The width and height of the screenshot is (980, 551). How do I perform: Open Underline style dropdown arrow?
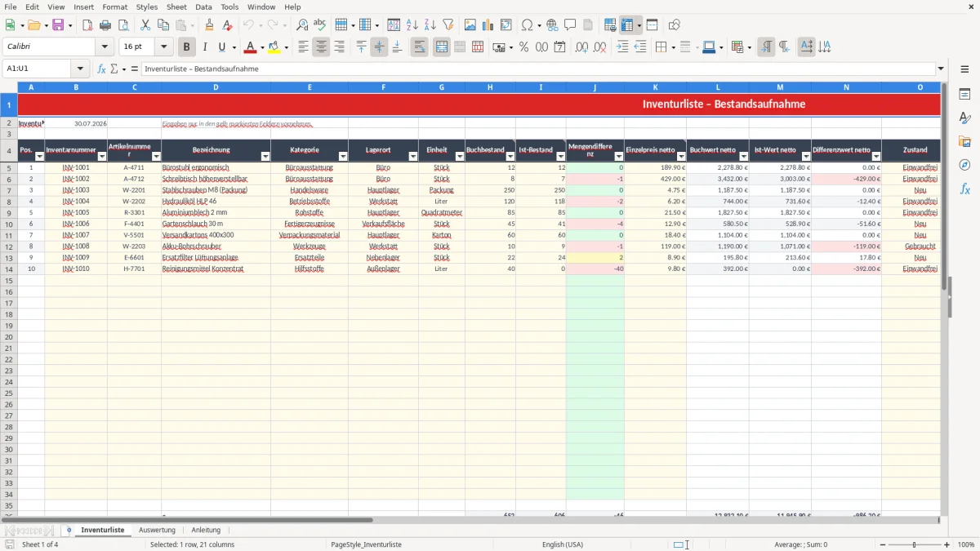(234, 47)
